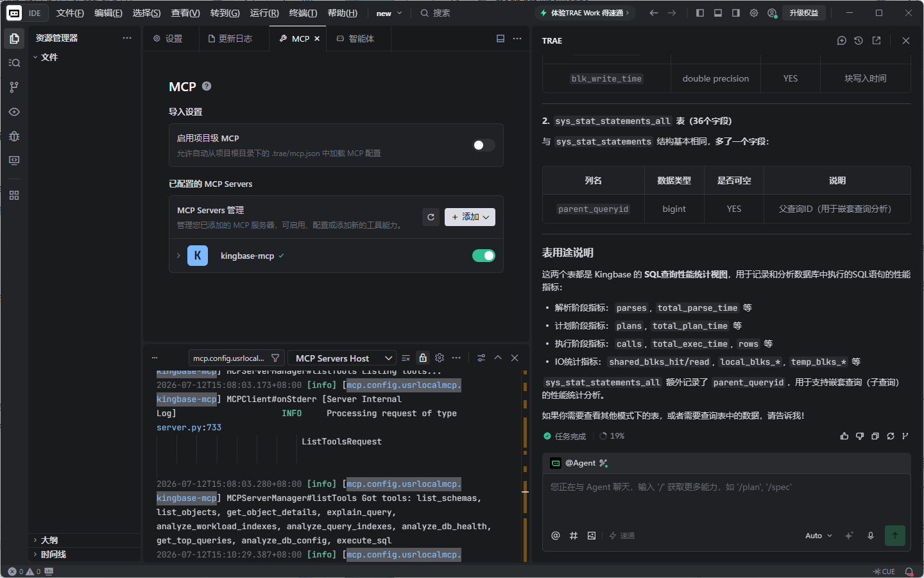Click the 升级权益 upgrade button
This screenshot has height=578, width=924.
pyautogui.click(x=803, y=13)
